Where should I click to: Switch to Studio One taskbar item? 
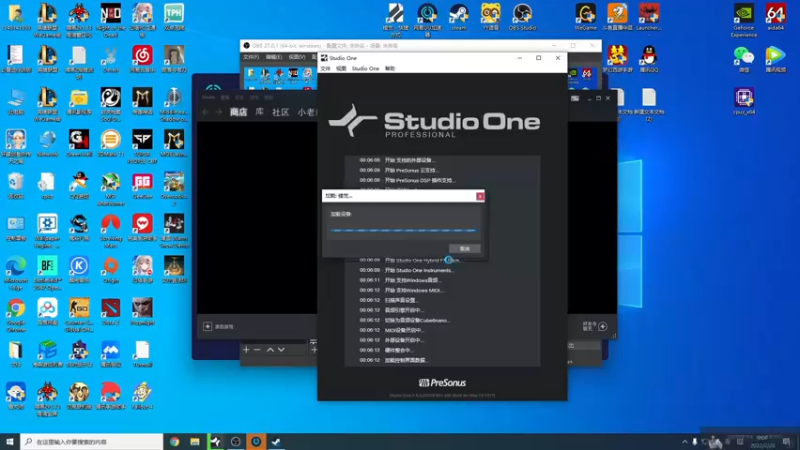pos(215,442)
